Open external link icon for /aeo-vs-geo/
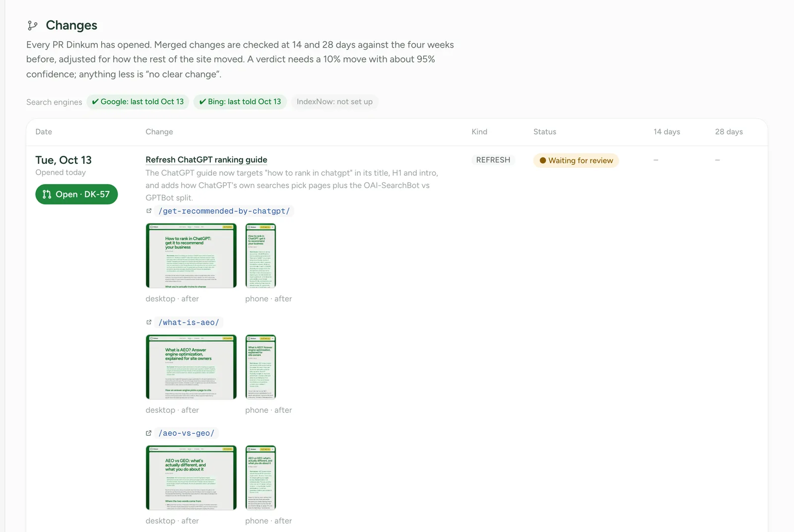 click(x=149, y=433)
